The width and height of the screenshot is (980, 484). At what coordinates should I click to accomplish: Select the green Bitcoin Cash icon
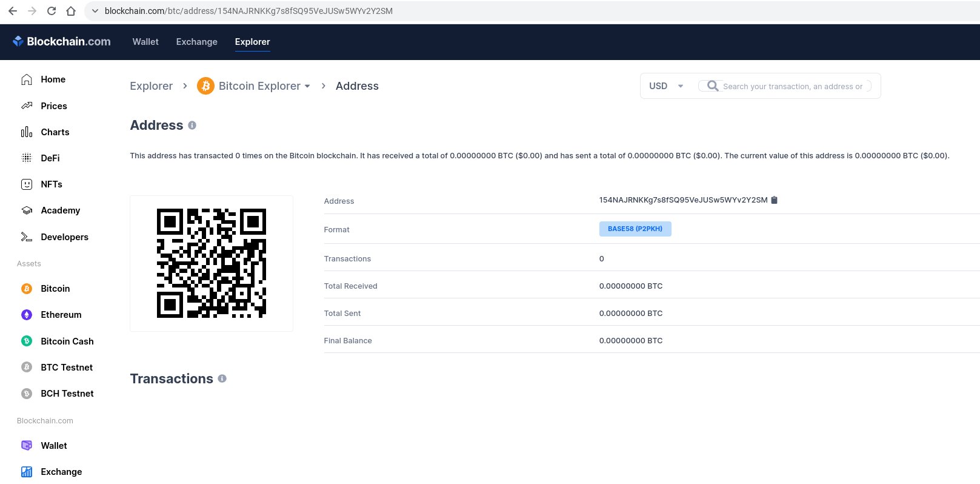point(27,341)
